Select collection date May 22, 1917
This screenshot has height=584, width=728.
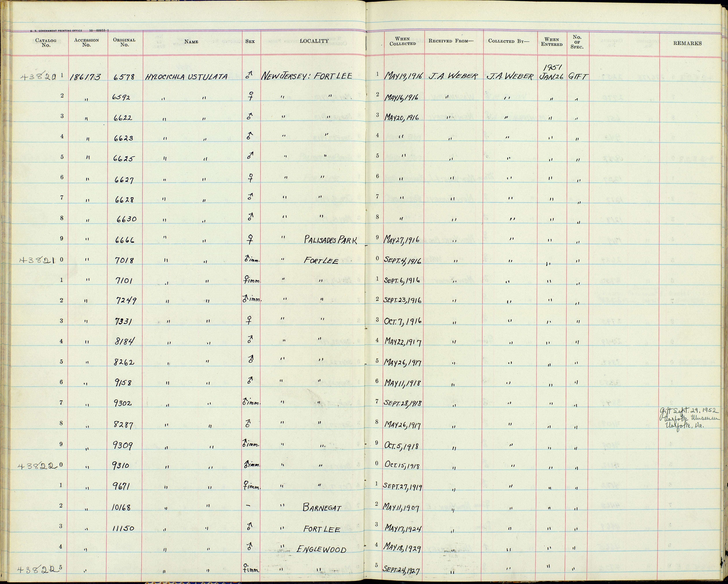[x=403, y=342]
